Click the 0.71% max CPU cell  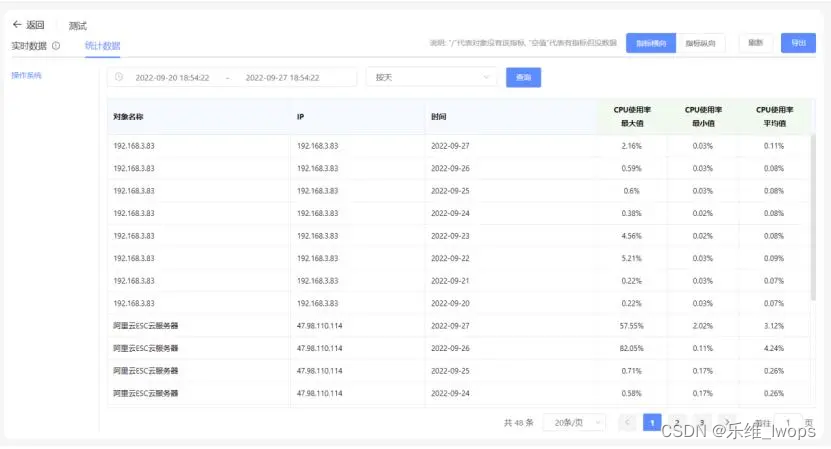pos(632,371)
